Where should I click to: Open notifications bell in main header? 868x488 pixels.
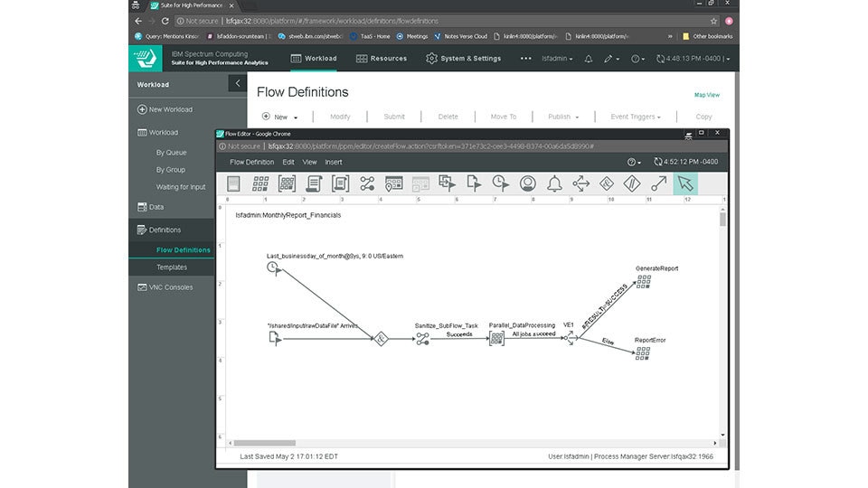589,59
